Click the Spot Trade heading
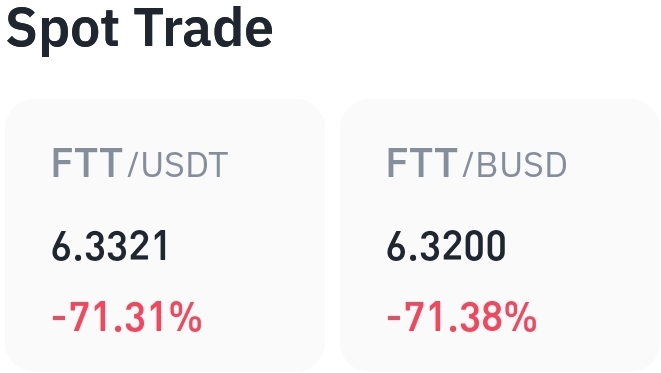 pyautogui.click(x=140, y=28)
